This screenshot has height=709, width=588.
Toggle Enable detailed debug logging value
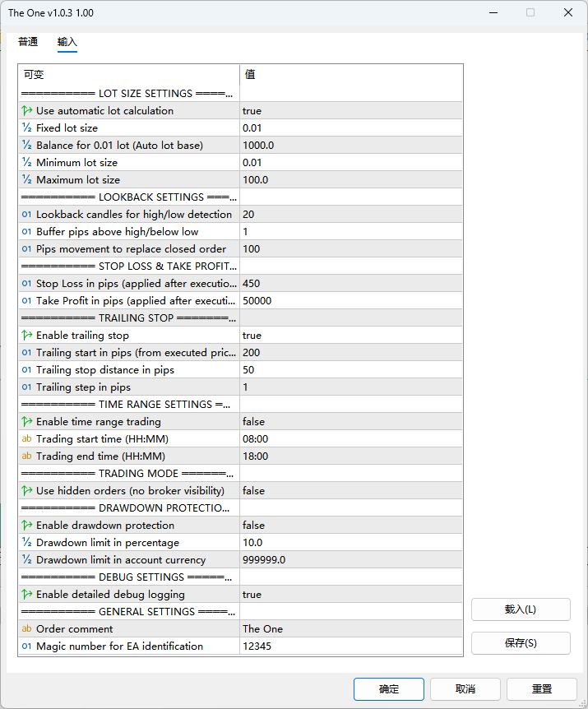[252, 595]
